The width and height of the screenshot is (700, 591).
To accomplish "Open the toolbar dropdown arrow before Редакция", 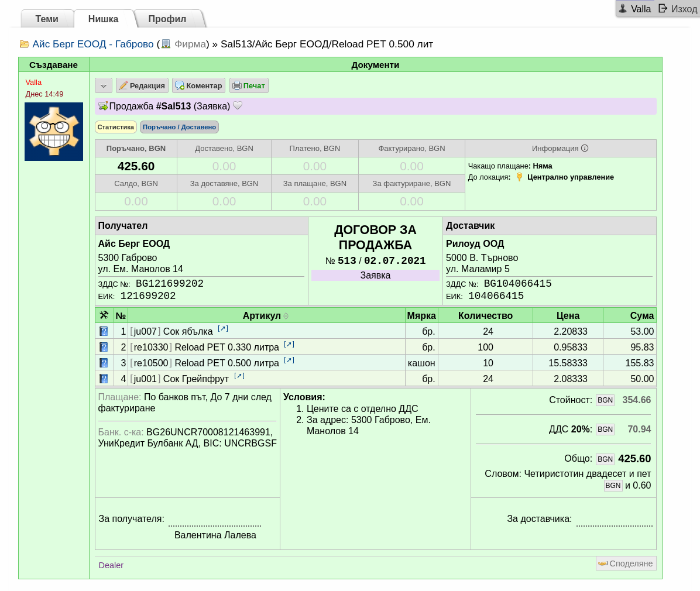I will (x=103, y=85).
